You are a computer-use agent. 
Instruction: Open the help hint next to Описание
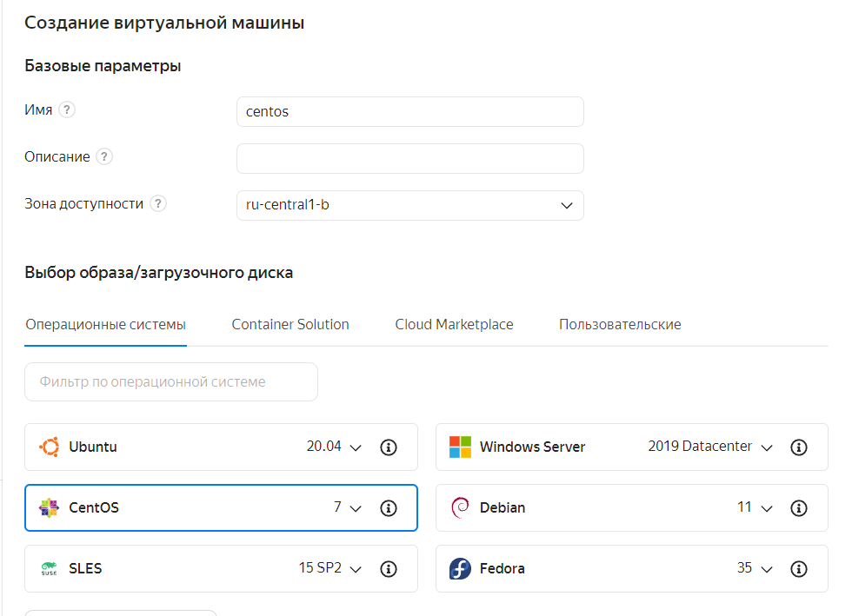coord(103,156)
